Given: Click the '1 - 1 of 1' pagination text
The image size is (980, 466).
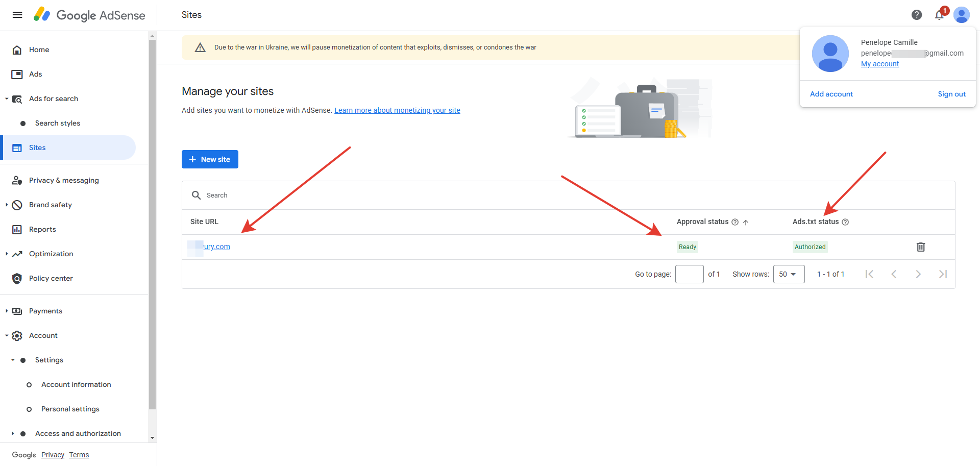Looking at the screenshot, I should click(831, 274).
